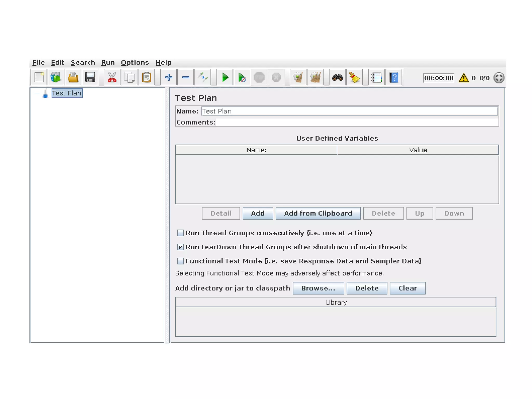Screen dimensions: 532x399
Task: Click the Cut scissors icon
Action: click(x=112, y=77)
